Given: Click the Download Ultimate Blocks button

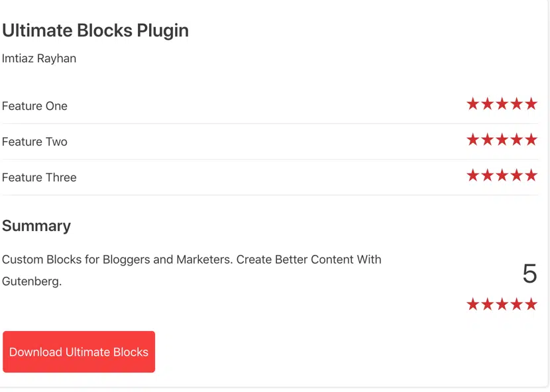Looking at the screenshot, I should click(x=79, y=352).
